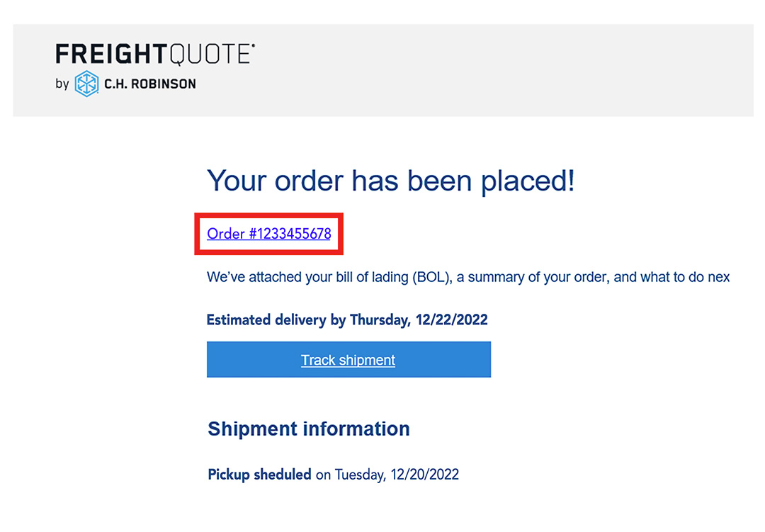Click the bold FREIGHT part of the wordmark
Image resolution: width=765 pixels, height=532 pixels.
(x=110, y=55)
